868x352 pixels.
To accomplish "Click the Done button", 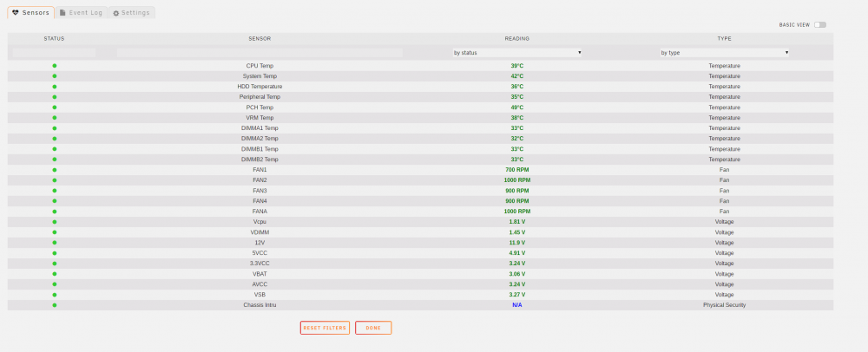I will (x=373, y=328).
